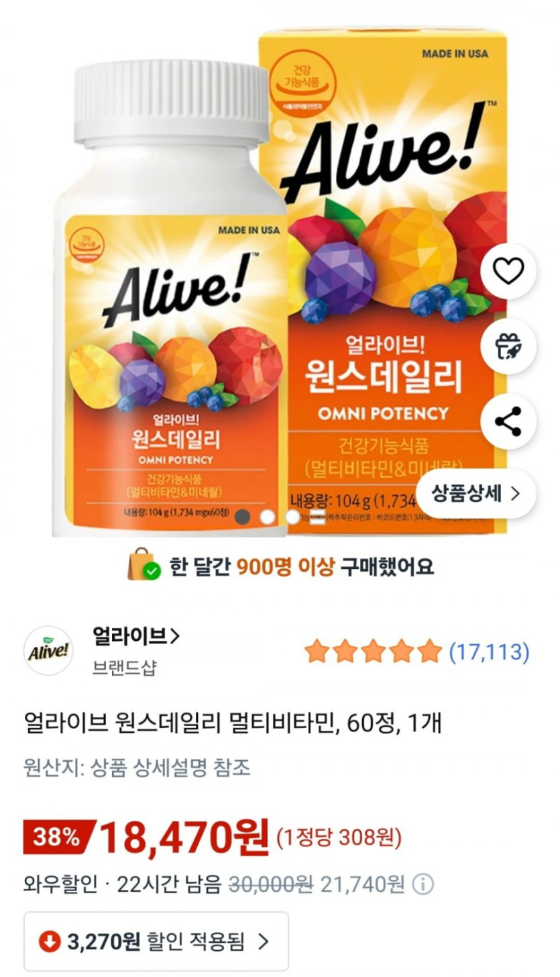Click the 원산지 상품 상세설명 참조 text
560x977 pixels.
pos(137,768)
